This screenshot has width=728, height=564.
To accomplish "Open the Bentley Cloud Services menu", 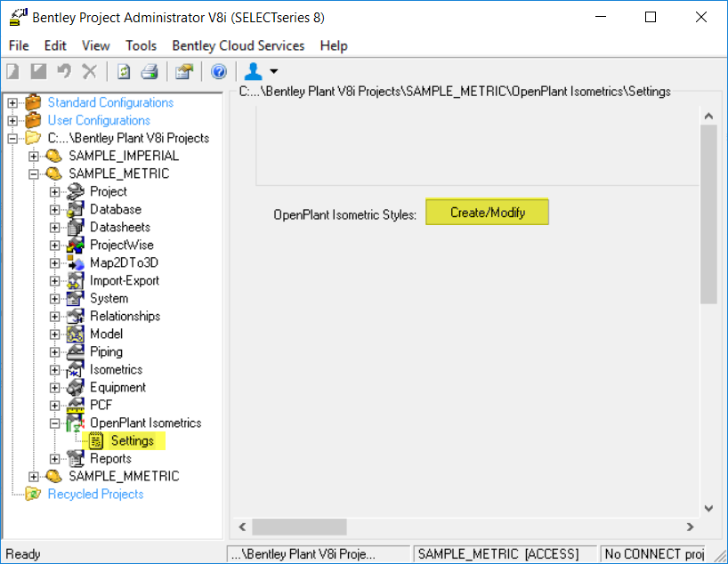I will 239,45.
